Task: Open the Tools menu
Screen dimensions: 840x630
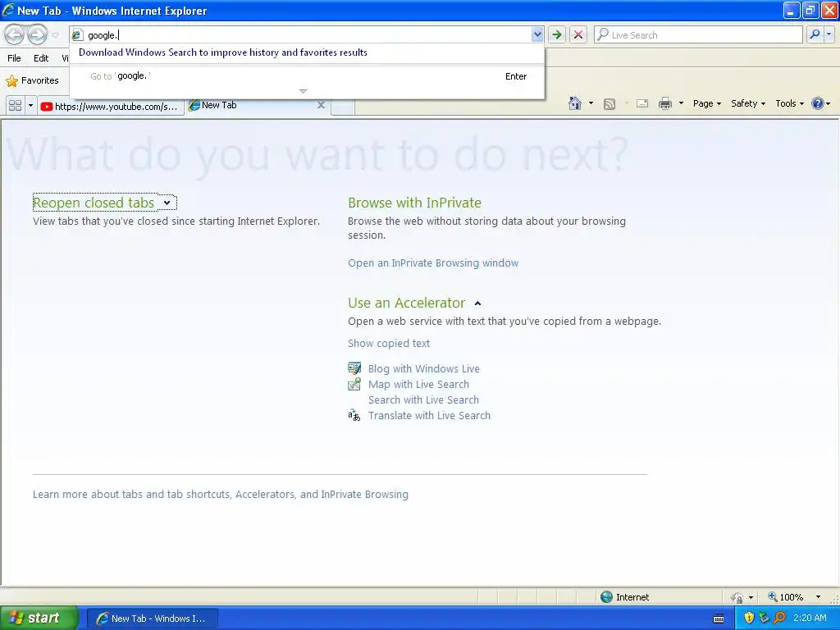Action: click(789, 103)
